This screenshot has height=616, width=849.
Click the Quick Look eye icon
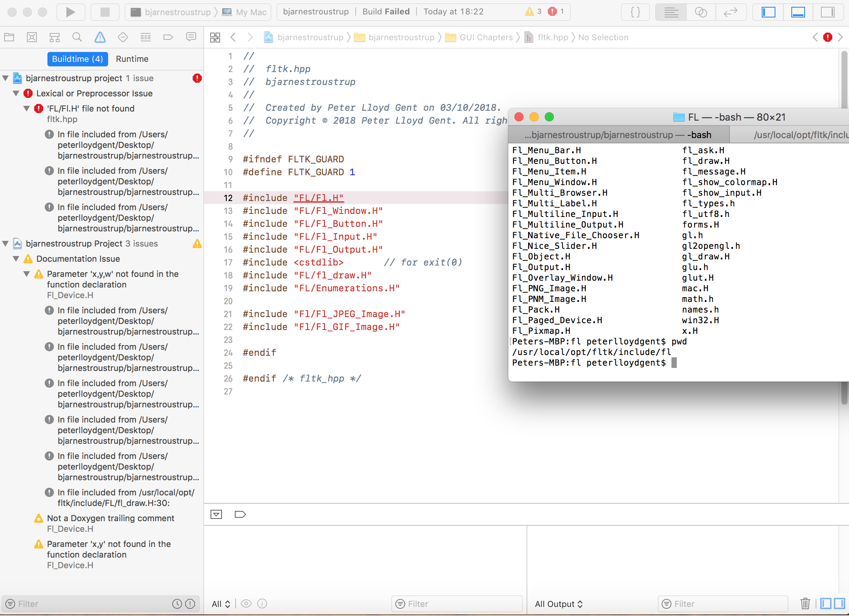coord(246,603)
